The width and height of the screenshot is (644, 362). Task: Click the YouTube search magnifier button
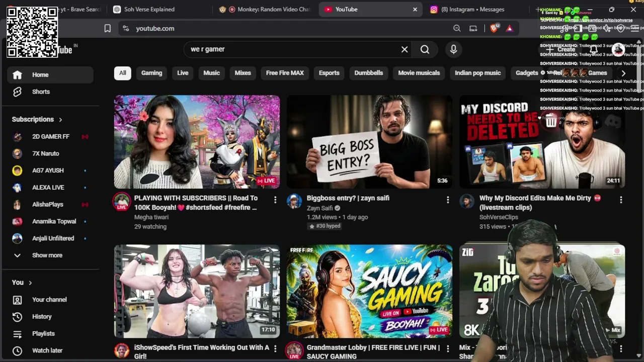click(x=425, y=49)
